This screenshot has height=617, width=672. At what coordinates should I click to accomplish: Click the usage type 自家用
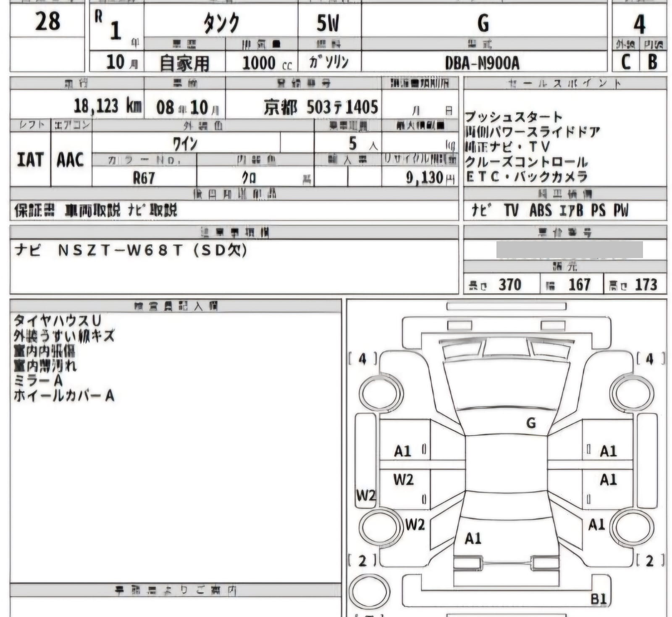point(184,63)
